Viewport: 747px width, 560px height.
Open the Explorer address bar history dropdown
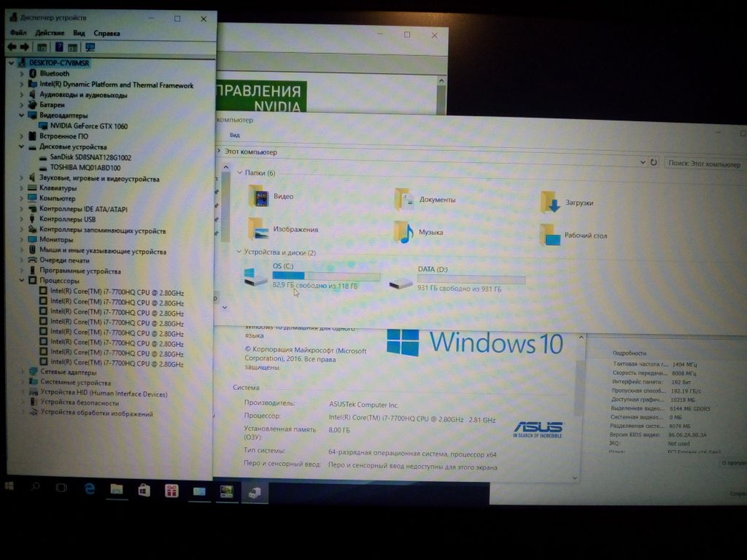(643, 162)
